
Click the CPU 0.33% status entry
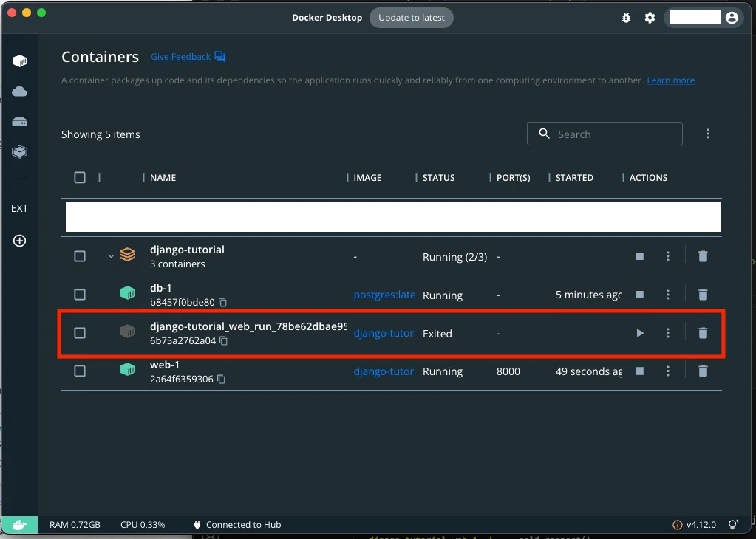coord(143,524)
